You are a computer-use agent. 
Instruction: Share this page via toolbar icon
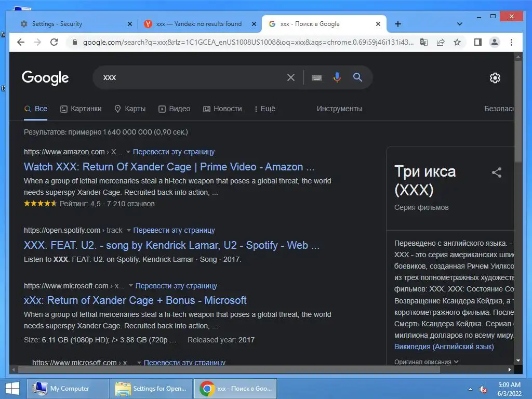[441, 42]
